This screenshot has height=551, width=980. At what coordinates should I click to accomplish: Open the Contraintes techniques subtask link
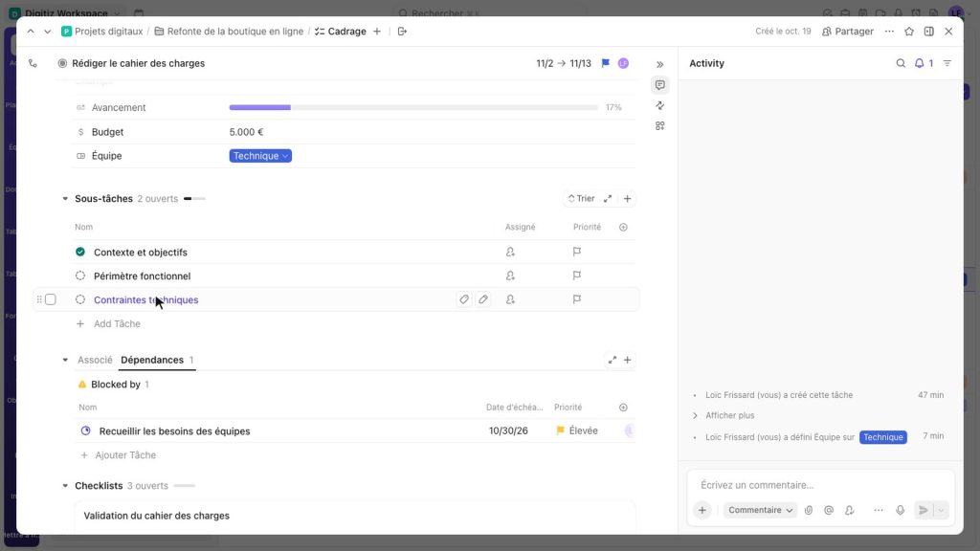pyautogui.click(x=146, y=299)
